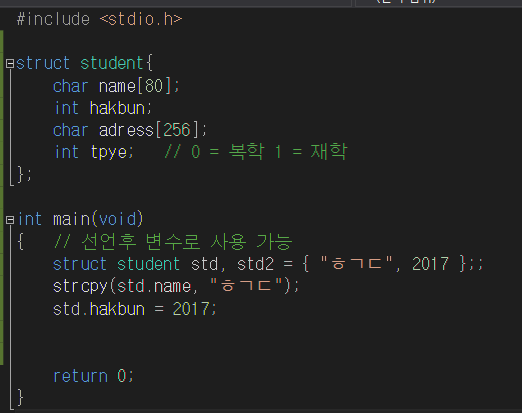Click the 'std.name' argument in strcpy
Viewport: 522px width, 413px height.
point(154,286)
